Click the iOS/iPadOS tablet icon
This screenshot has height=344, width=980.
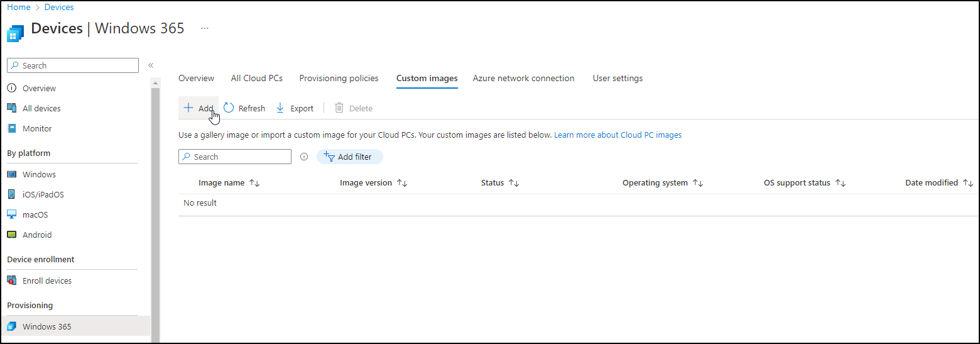pyautogui.click(x=11, y=194)
